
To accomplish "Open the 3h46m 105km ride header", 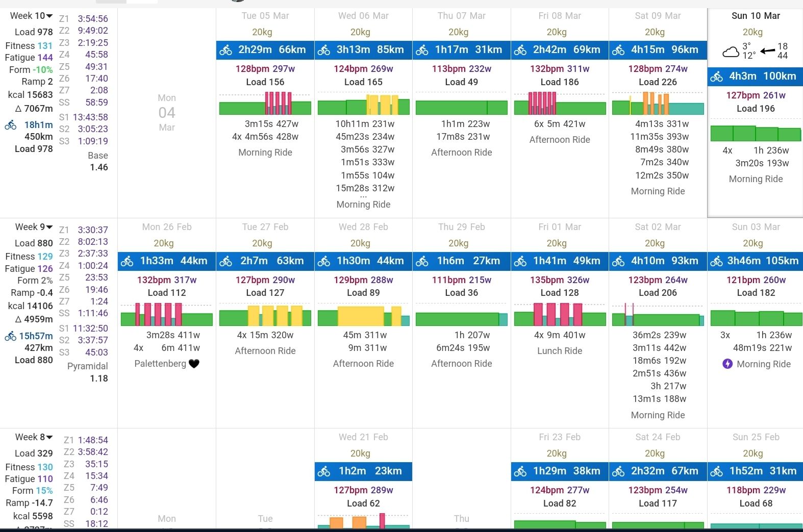I will click(756, 261).
